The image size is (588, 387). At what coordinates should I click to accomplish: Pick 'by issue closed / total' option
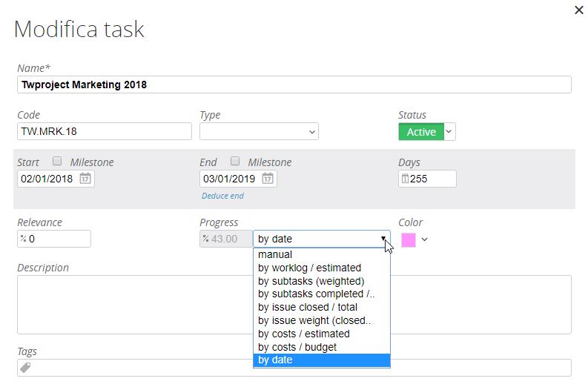(x=307, y=307)
